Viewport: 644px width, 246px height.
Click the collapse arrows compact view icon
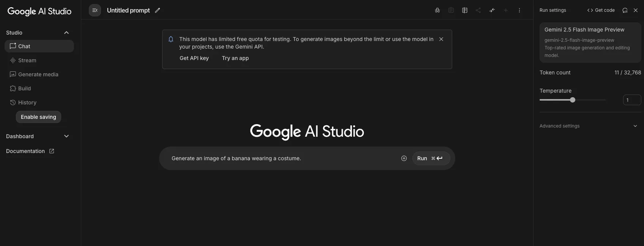(x=492, y=10)
